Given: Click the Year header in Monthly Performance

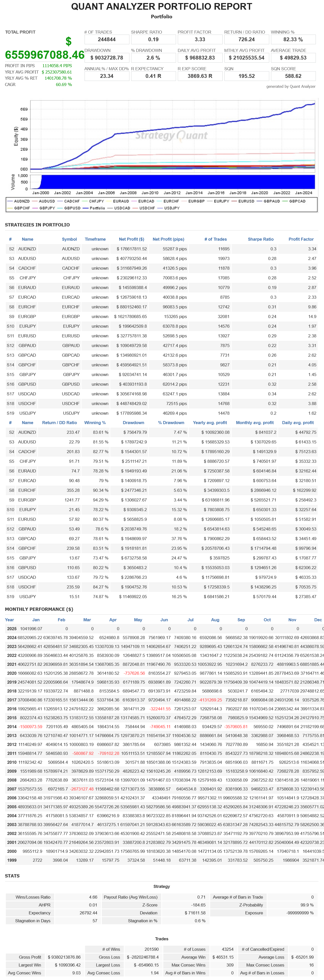Looking at the screenshot, I should coord(9,620).
